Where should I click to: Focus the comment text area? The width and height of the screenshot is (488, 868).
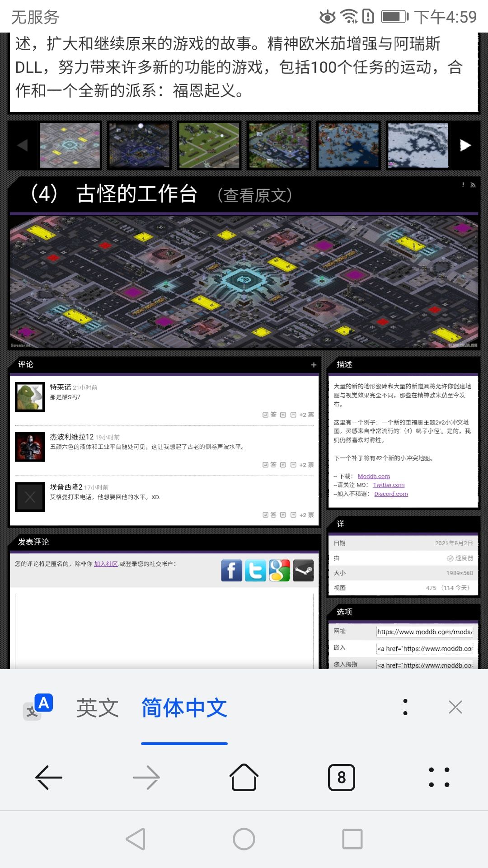point(164,631)
